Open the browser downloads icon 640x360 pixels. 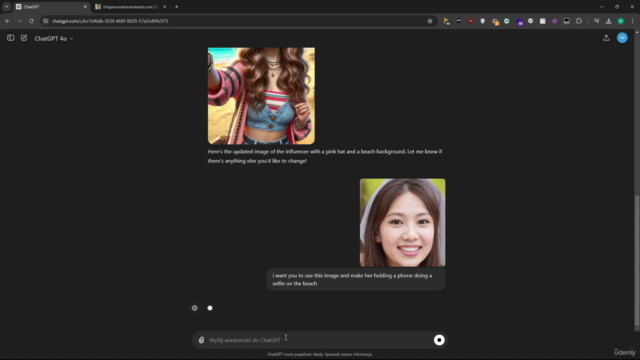(609, 21)
